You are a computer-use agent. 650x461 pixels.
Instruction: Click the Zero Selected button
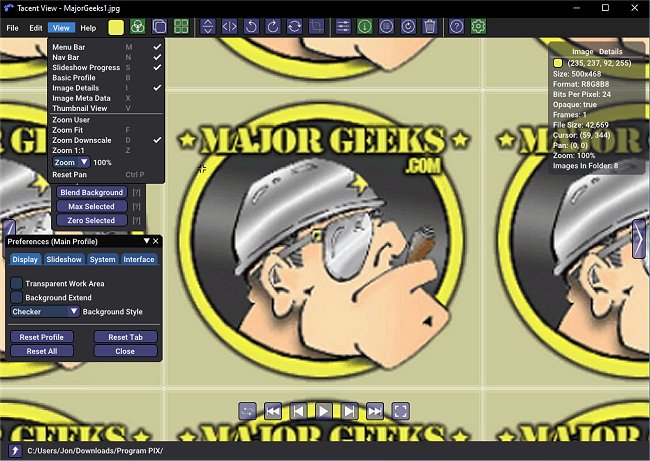(x=92, y=220)
